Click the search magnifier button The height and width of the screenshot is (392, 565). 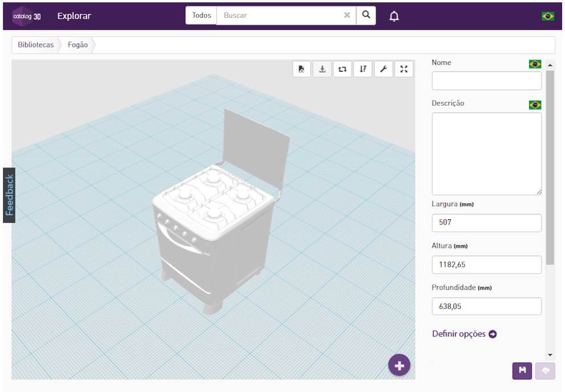click(x=366, y=15)
